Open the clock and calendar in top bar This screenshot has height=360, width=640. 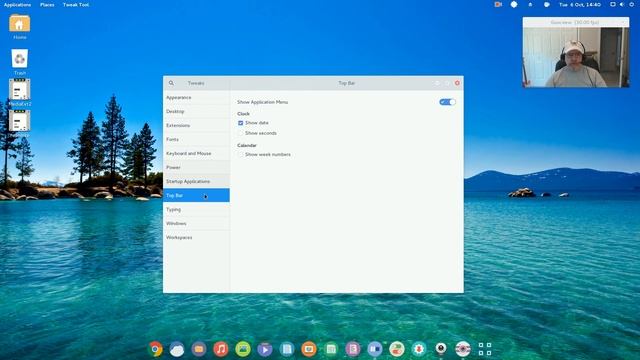(580, 4)
